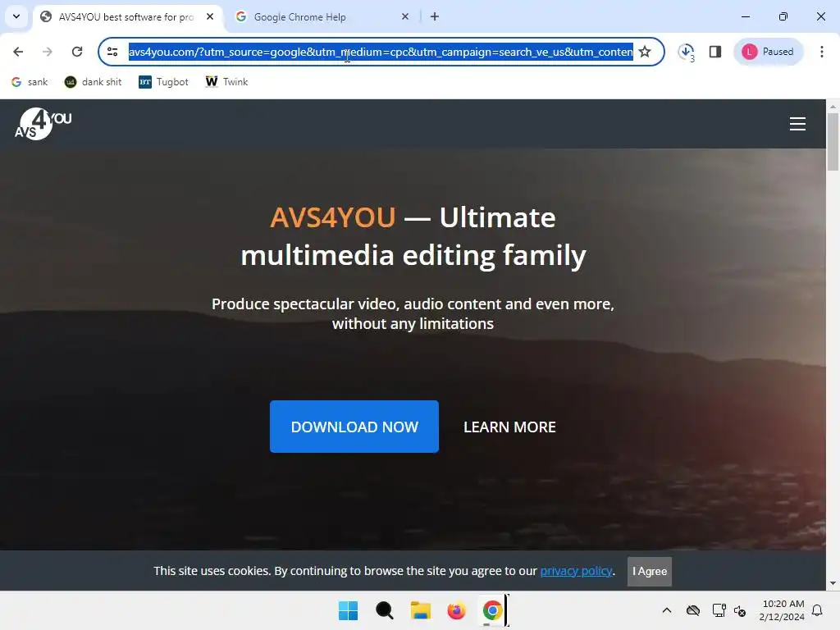Go back to previous page
This screenshot has width=840, height=630.
[x=18, y=52]
